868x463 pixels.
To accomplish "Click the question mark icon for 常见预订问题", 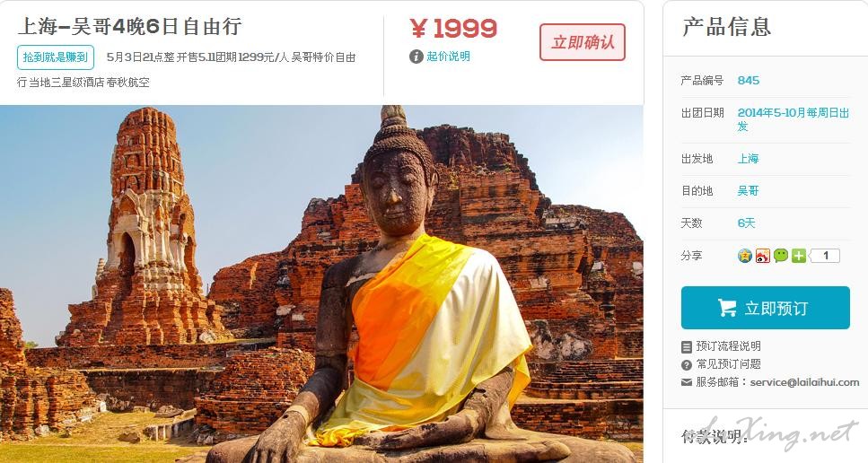I will (x=687, y=364).
